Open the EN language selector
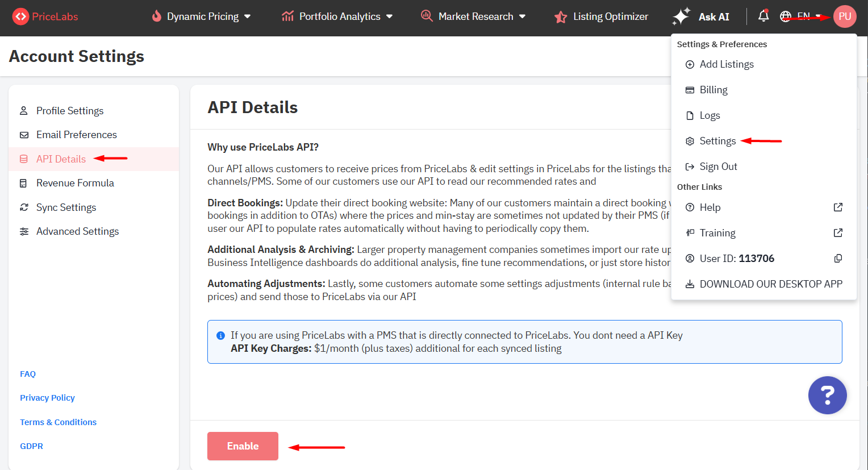This screenshot has height=470, width=868. [802, 16]
